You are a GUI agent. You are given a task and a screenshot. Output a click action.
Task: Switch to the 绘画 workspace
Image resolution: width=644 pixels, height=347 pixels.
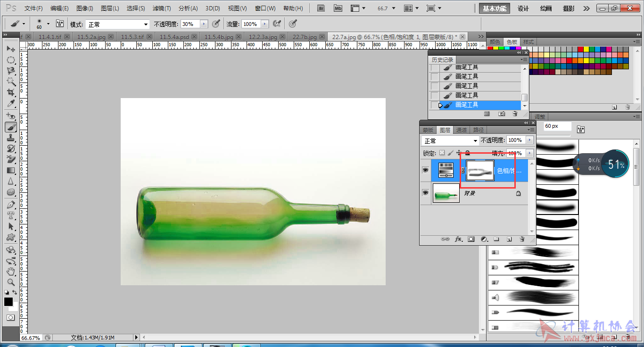coord(546,8)
